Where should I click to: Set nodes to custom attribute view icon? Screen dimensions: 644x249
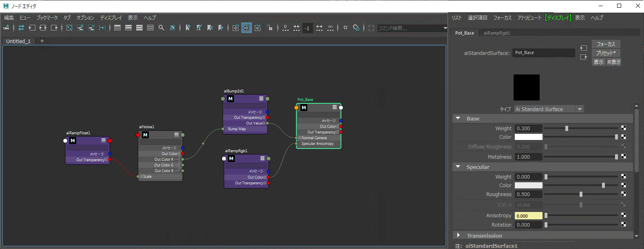tap(150, 28)
